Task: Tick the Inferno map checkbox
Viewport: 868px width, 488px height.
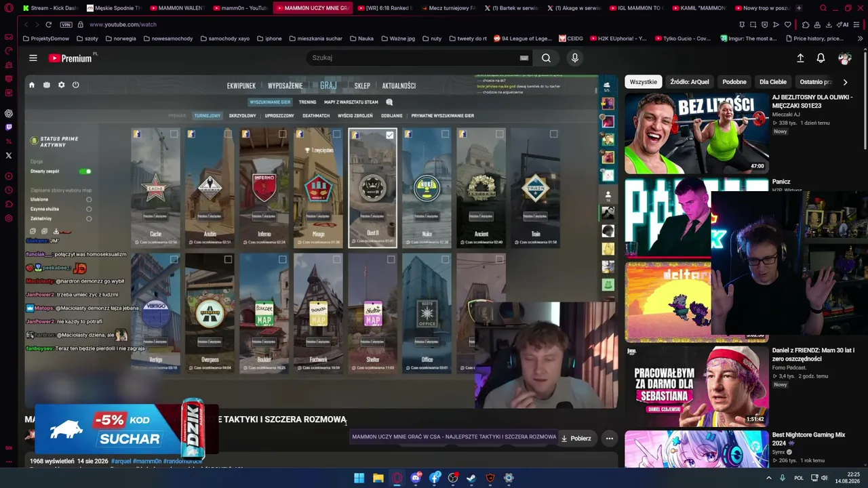Action: 283,134
